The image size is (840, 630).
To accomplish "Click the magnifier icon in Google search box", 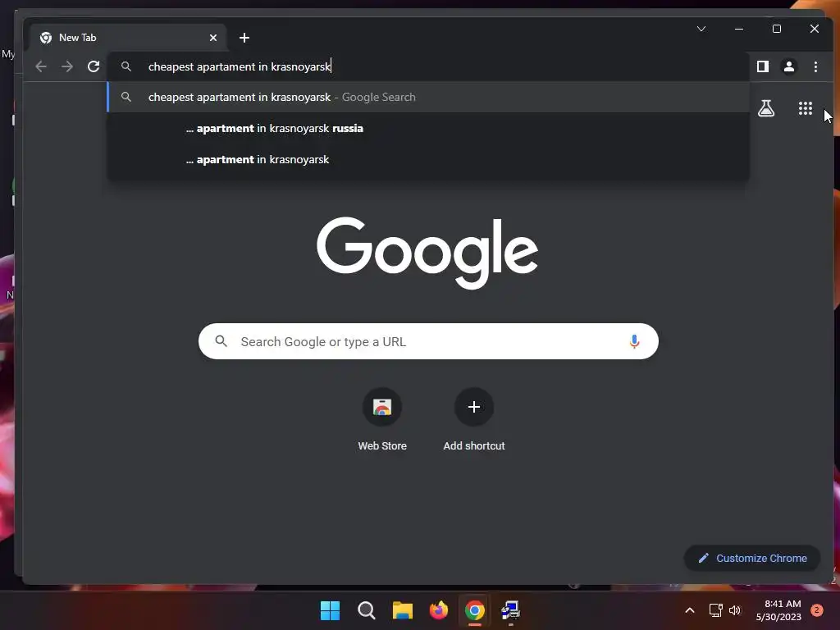I will point(221,341).
